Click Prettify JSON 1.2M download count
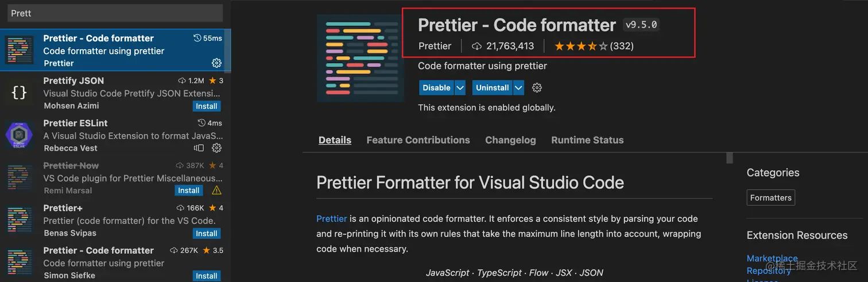Viewport: 868px width, 282px height. click(x=191, y=81)
